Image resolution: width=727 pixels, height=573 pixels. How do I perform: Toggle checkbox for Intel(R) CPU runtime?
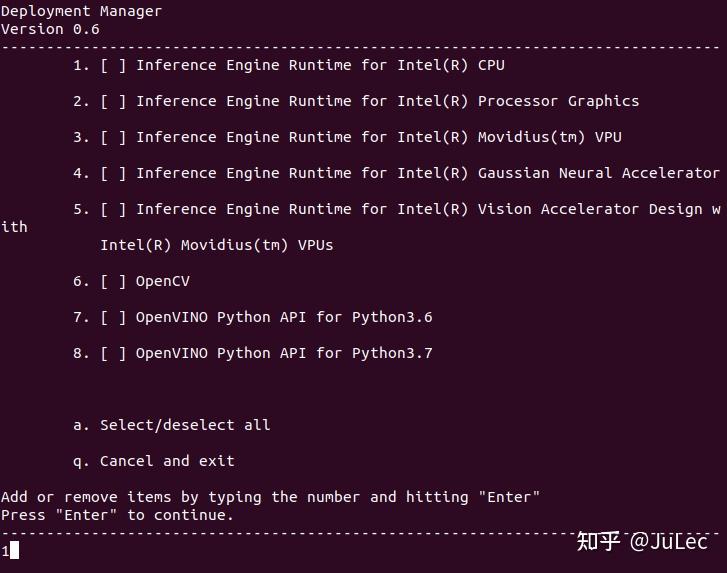(x=113, y=66)
